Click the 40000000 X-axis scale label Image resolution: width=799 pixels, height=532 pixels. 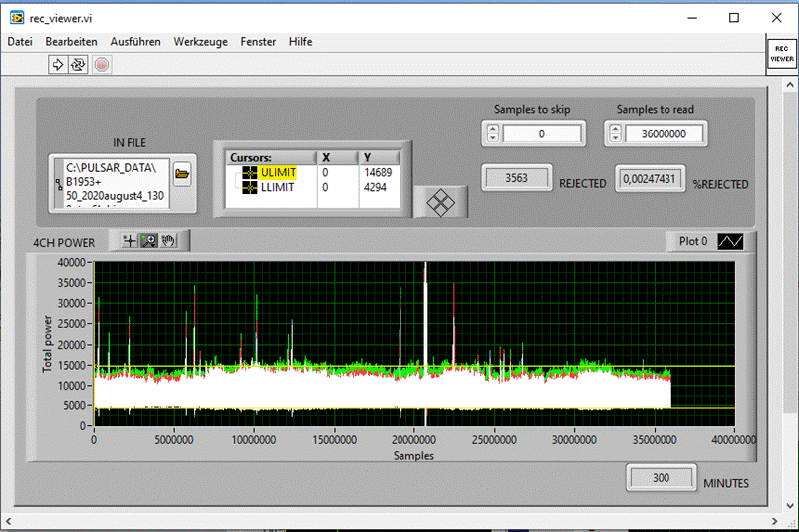(734, 439)
